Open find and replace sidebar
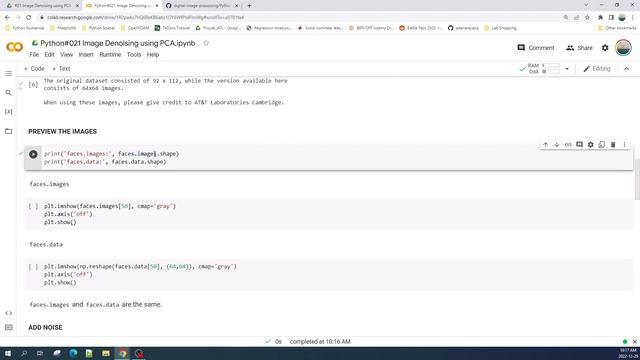640x360 pixels. pos(8,93)
